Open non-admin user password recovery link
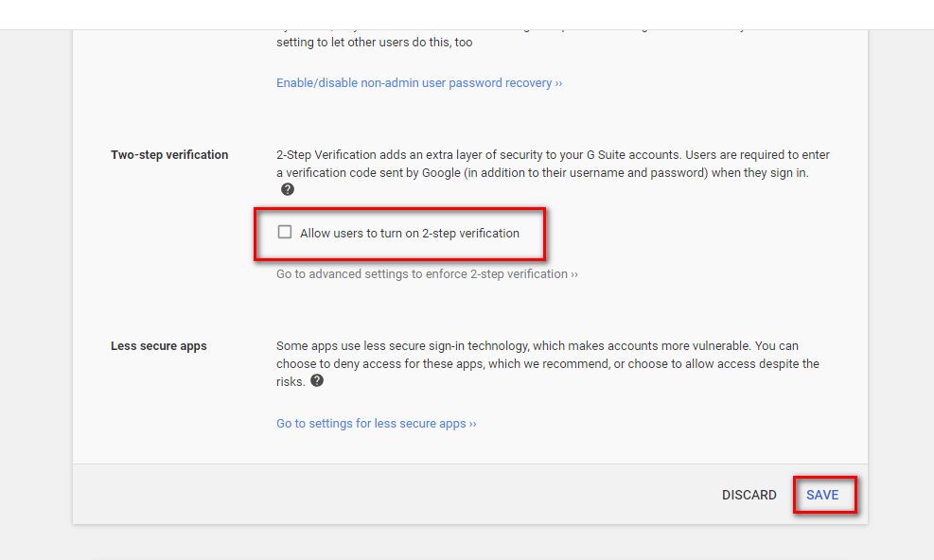934x560 pixels. [x=419, y=83]
